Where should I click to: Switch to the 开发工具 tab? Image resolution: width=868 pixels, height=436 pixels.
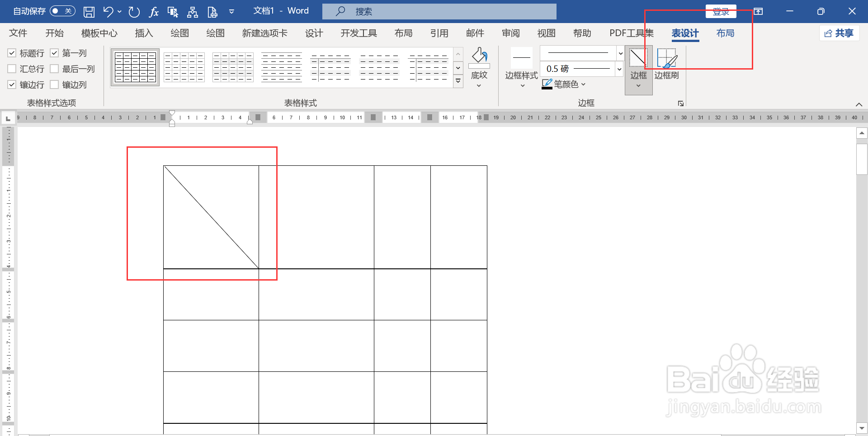[359, 33]
